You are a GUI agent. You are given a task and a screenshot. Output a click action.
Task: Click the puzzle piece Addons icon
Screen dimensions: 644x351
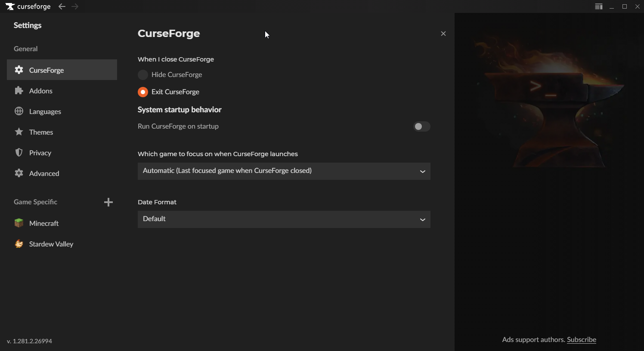[x=19, y=90]
